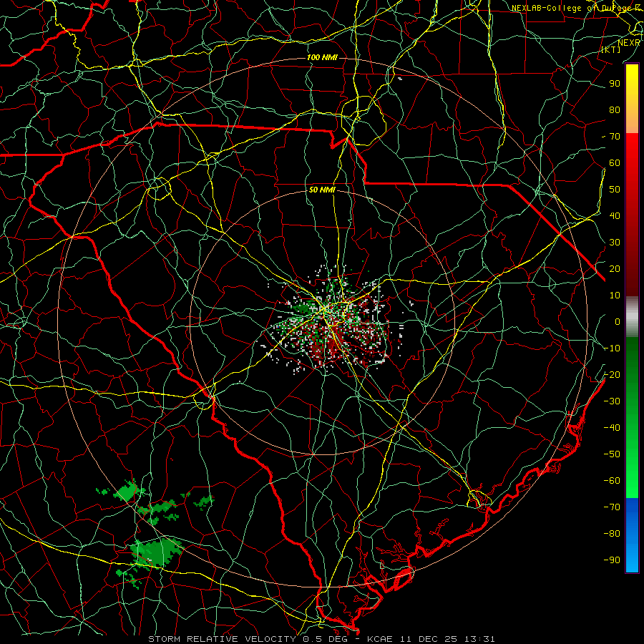Select the 30 value on the velocity scale
This screenshot has height=644, width=644.
pyautogui.click(x=615, y=243)
